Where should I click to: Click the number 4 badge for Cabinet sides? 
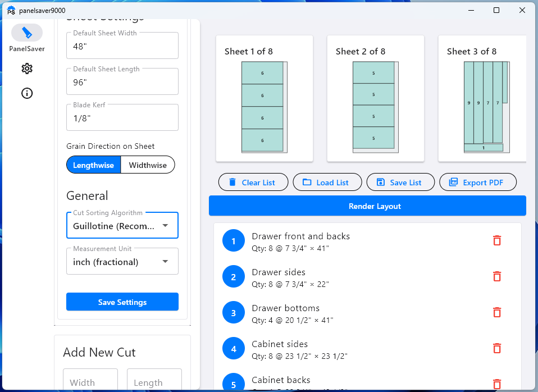click(x=233, y=348)
